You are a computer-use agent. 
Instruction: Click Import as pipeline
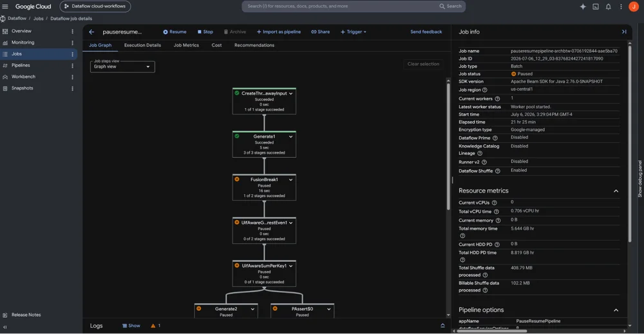click(x=278, y=32)
